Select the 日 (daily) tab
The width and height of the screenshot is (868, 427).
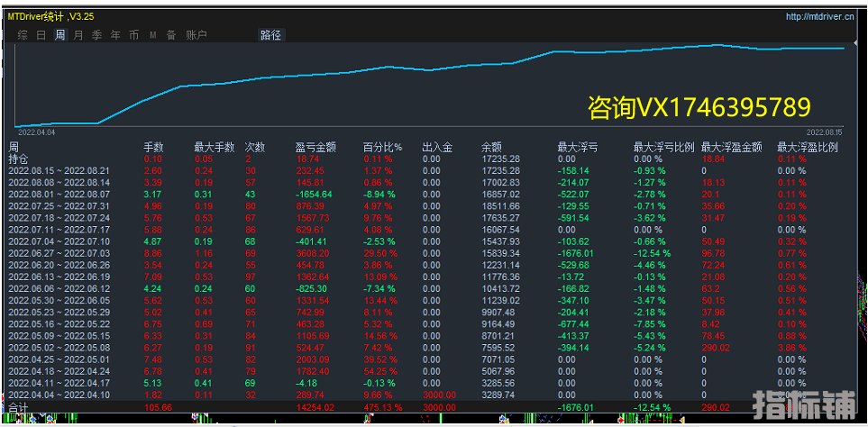[41, 35]
